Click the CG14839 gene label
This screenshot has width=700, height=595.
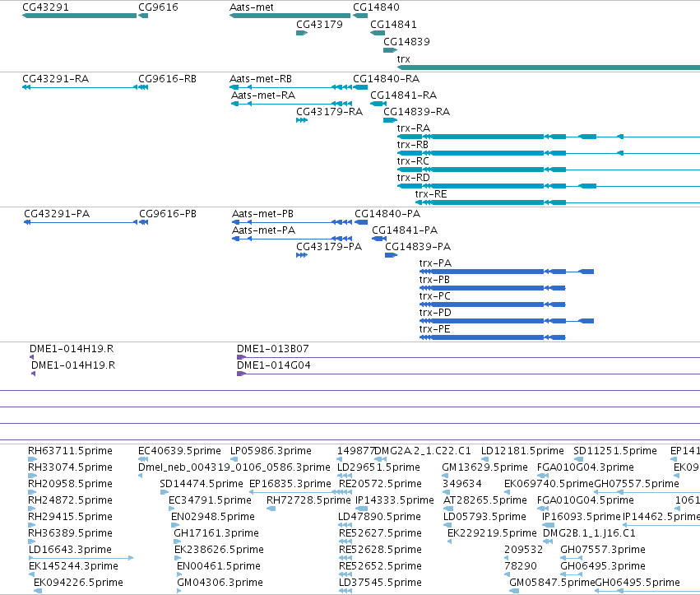point(406,41)
